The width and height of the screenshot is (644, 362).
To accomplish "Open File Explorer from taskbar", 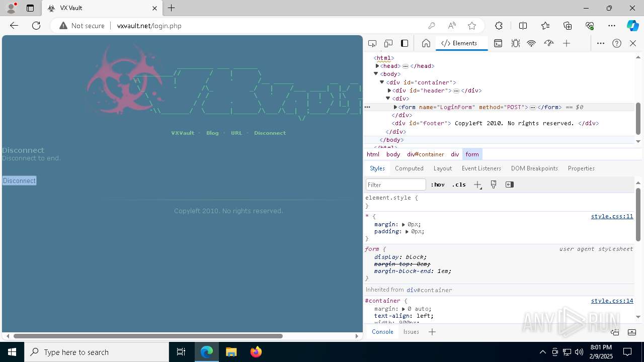I will pos(231,352).
